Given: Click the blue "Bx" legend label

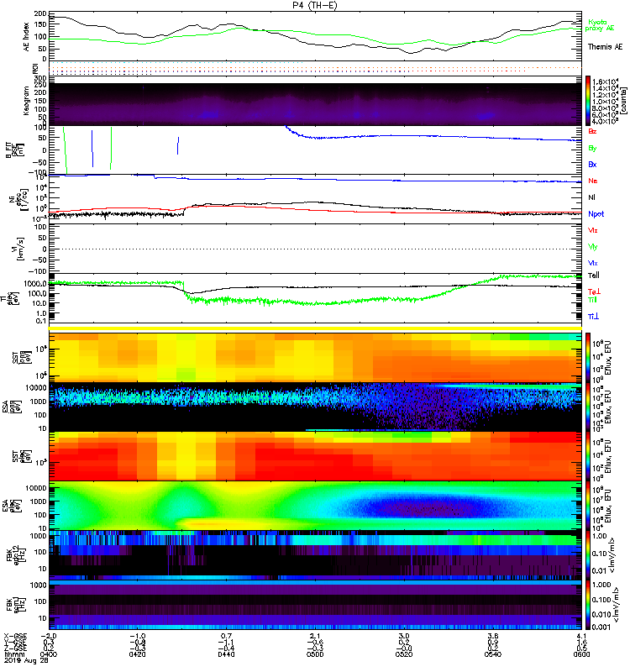Looking at the screenshot, I should coord(592,165).
